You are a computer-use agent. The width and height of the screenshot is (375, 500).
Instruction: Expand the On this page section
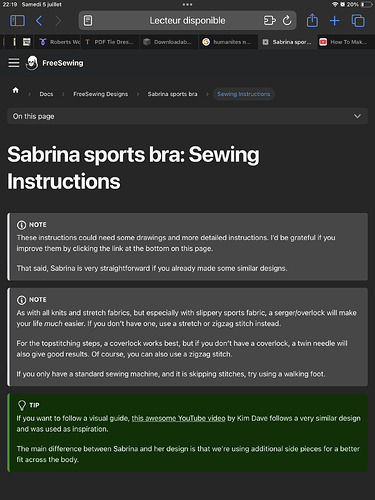pos(187,116)
